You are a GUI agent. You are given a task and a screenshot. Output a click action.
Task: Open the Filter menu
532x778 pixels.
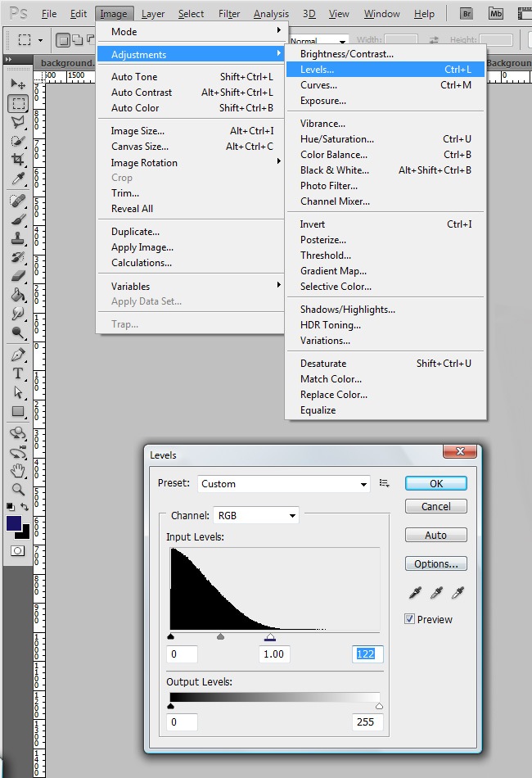pos(229,14)
